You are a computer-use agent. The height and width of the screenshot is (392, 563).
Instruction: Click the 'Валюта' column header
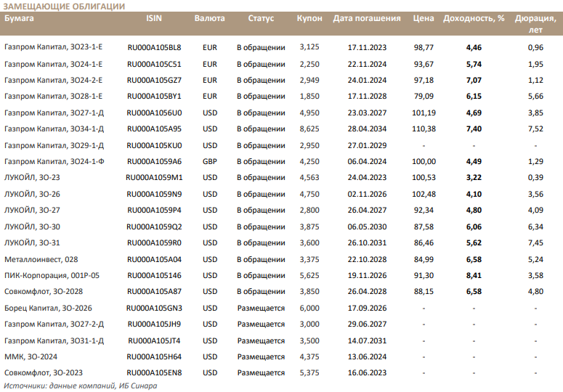pos(209,18)
